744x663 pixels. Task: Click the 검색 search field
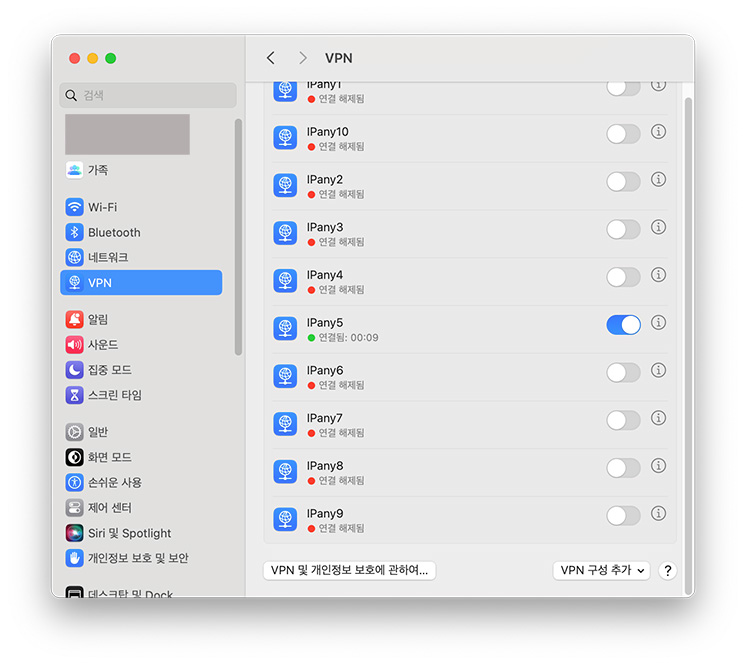click(148, 96)
